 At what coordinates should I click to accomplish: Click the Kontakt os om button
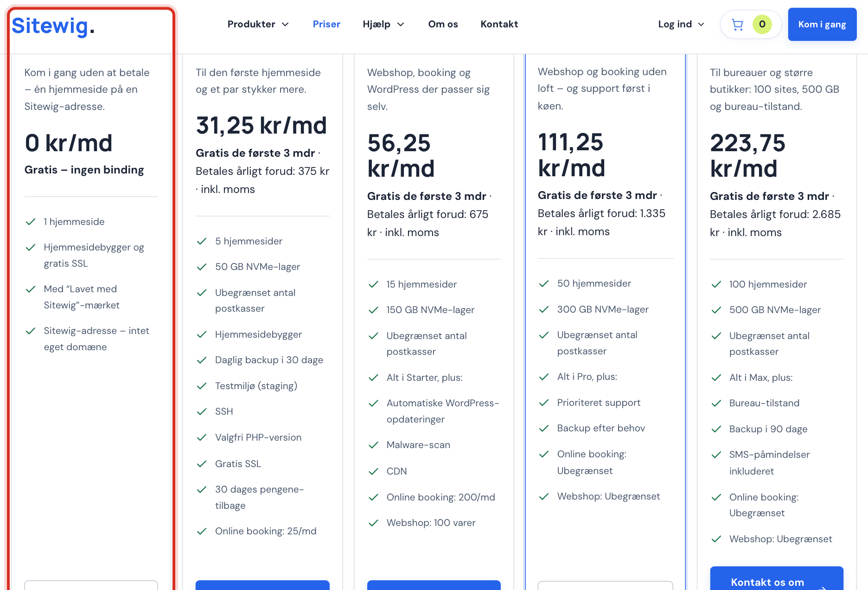(x=777, y=578)
